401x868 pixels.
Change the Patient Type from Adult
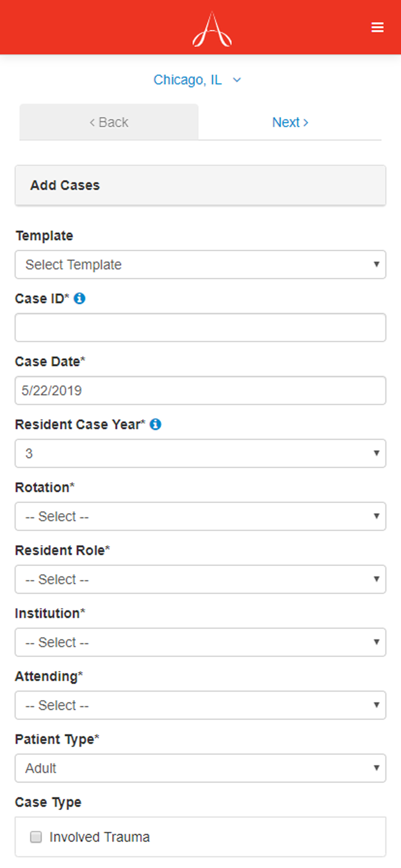(x=200, y=768)
